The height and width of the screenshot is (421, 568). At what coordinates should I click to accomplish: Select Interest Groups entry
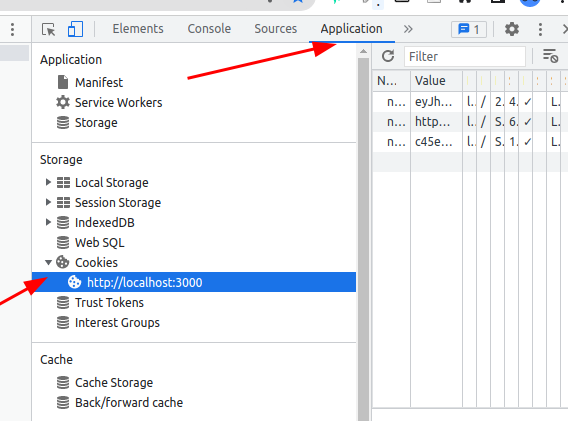[x=117, y=322]
